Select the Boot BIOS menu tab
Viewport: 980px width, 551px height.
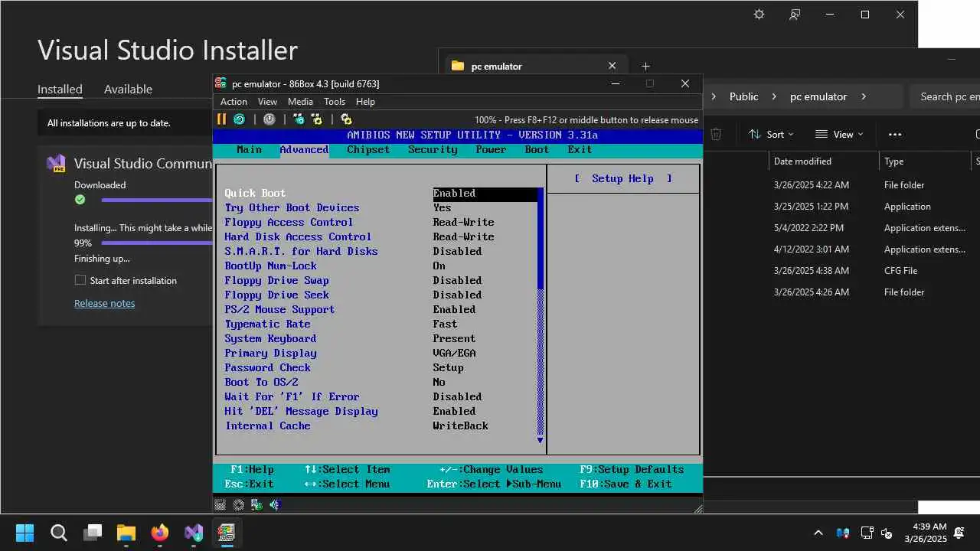click(x=537, y=149)
